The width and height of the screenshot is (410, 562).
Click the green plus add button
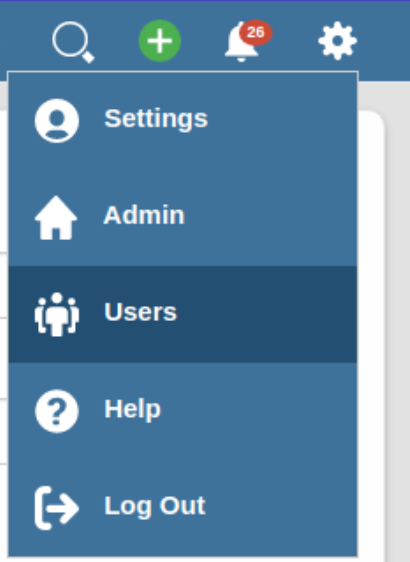pyautogui.click(x=159, y=41)
